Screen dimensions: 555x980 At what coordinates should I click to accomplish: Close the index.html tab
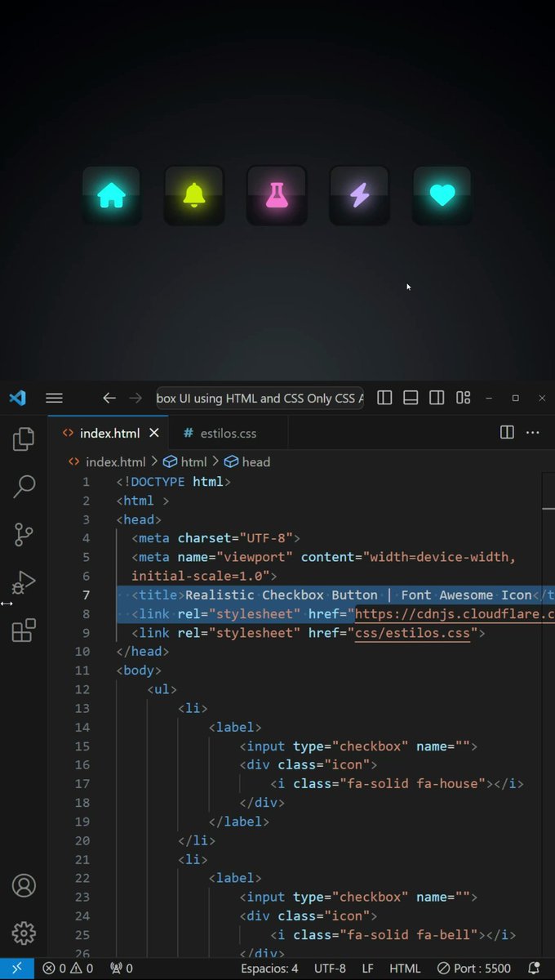(x=155, y=433)
